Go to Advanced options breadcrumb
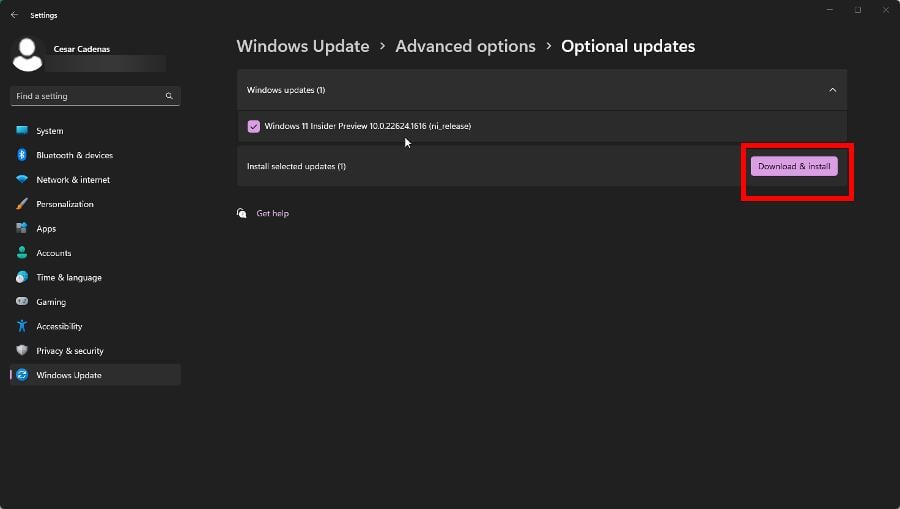 click(x=465, y=46)
